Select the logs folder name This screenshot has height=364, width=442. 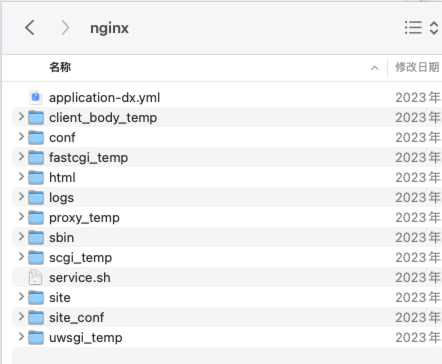(62, 198)
